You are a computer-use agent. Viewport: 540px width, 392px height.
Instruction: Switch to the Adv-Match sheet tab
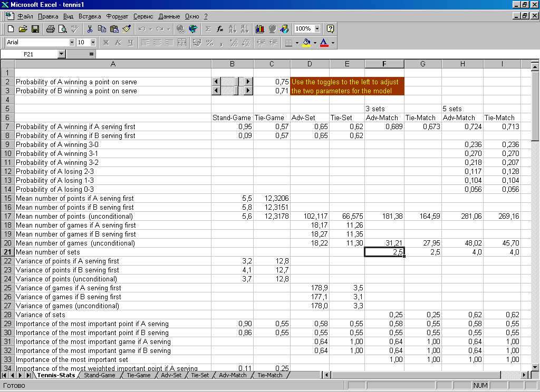(x=233, y=375)
